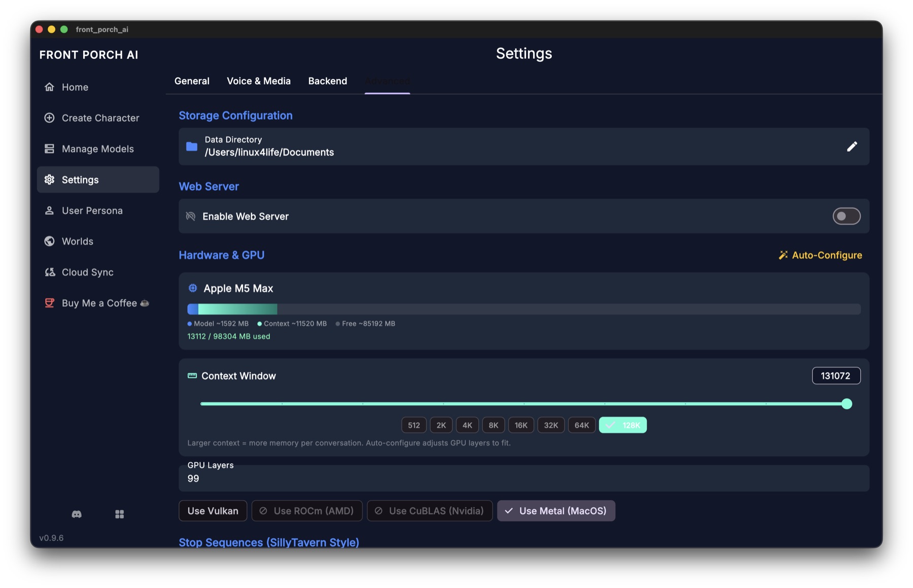Click the Hardware & GPU heading

221,255
